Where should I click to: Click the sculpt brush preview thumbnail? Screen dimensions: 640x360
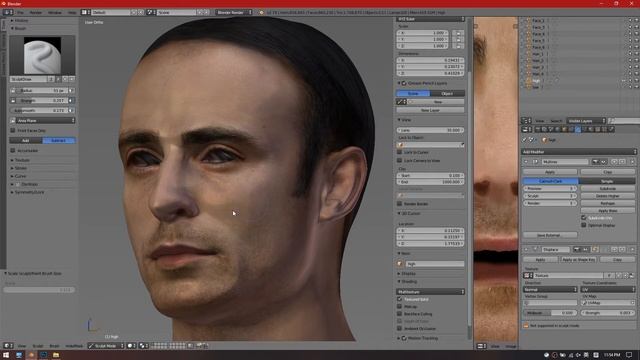[x=42, y=56]
